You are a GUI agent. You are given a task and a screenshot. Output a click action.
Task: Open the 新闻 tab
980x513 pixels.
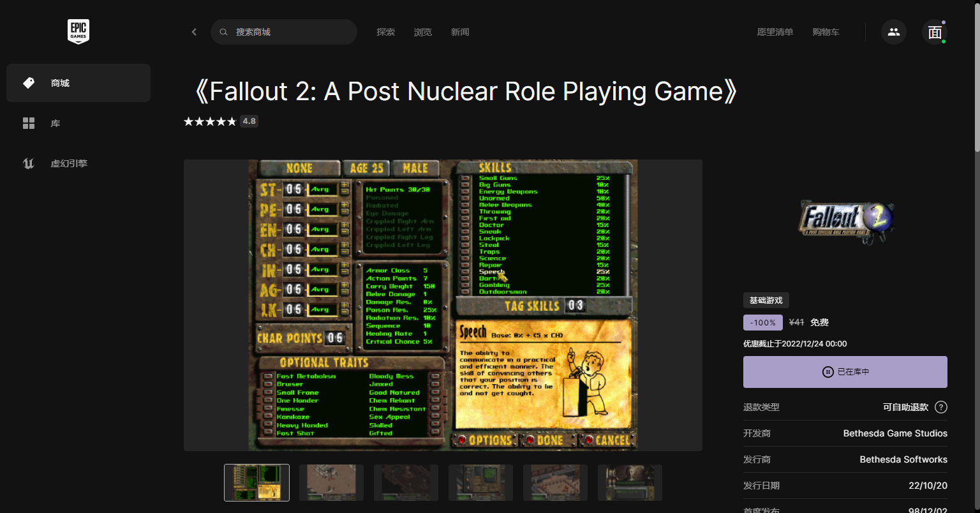click(460, 32)
